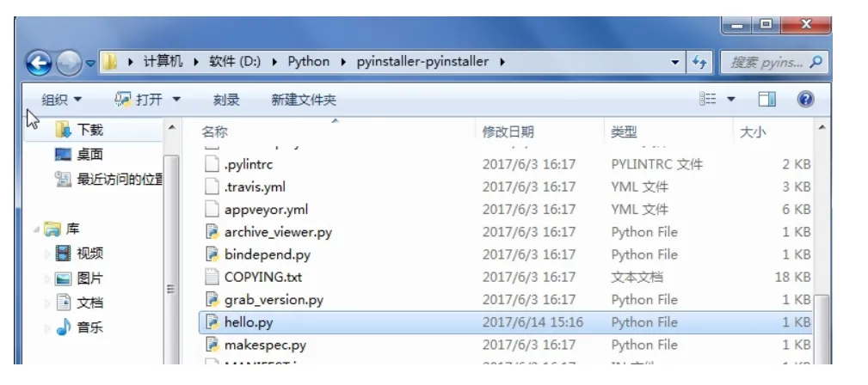Open recent pages dropdown beside Forward arrow
The height and width of the screenshot is (385, 868).
coord(90,63)
